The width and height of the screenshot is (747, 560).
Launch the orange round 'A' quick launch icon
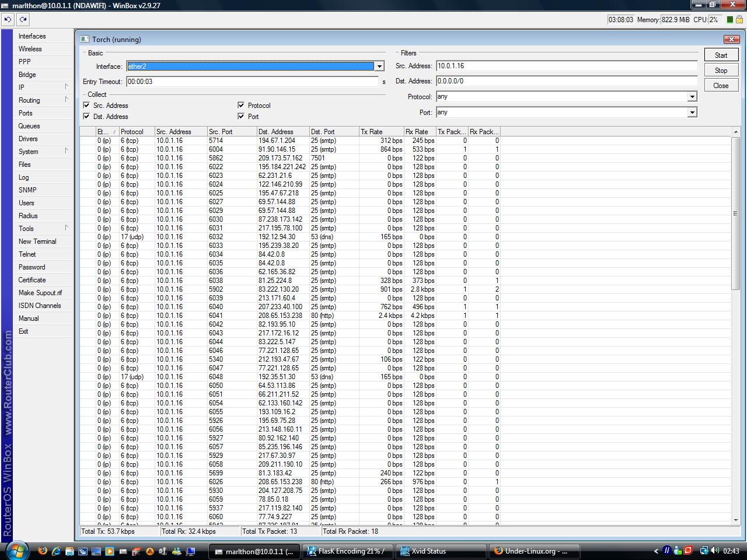pyautogui.click(x=149, y=551)
